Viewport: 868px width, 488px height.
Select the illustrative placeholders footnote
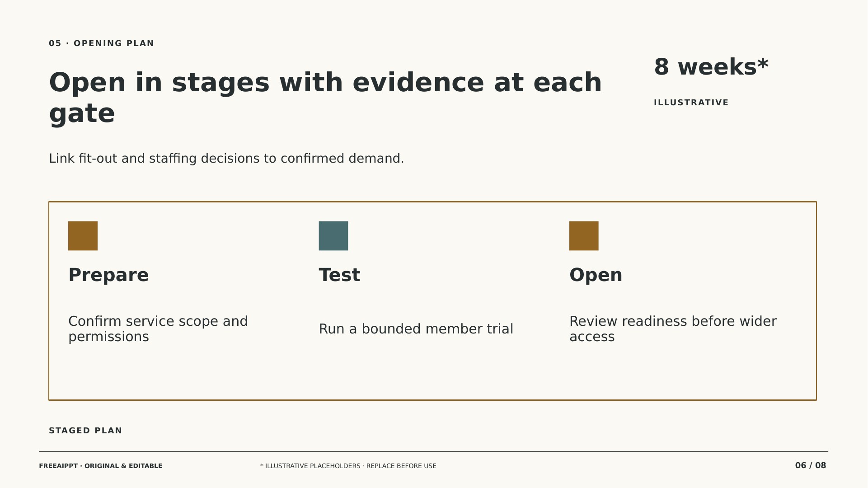coord(348,466)
